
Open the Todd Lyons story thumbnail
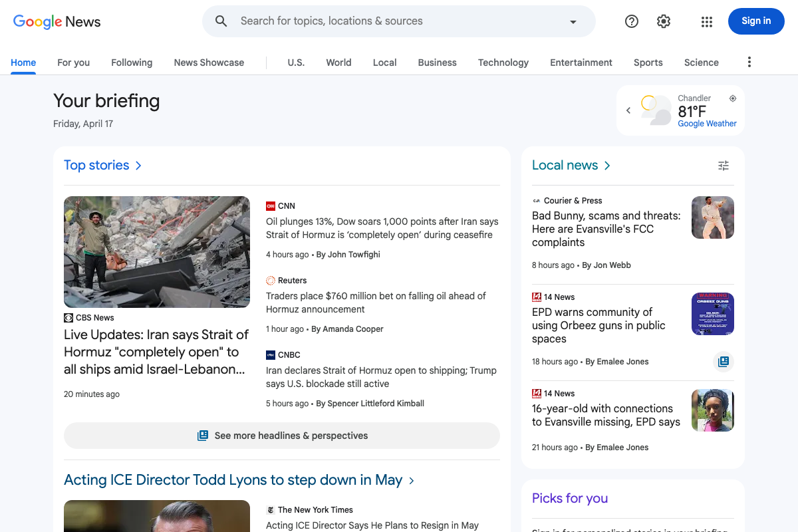[157, 516]
